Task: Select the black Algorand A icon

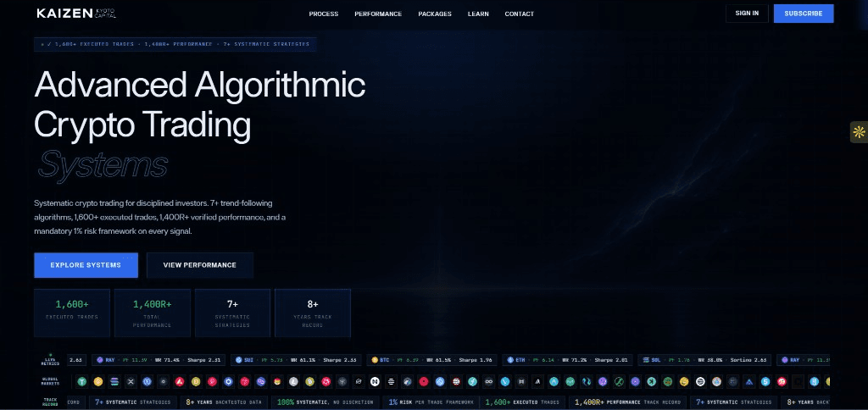Action: pyautogui.click(x=537, y=381)
